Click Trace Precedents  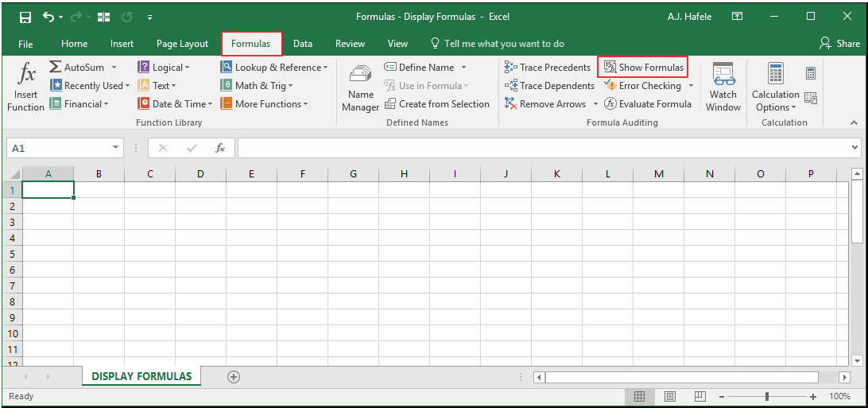(x=548, y=68)
